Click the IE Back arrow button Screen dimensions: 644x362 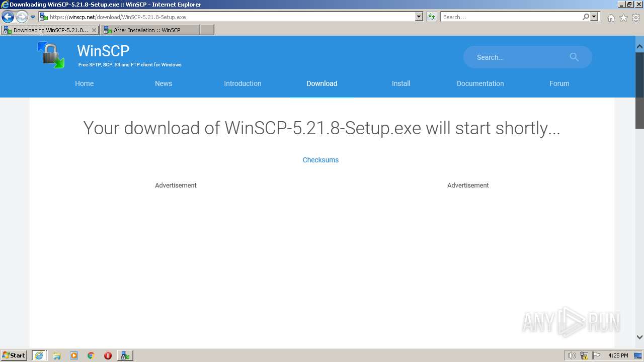8,17
